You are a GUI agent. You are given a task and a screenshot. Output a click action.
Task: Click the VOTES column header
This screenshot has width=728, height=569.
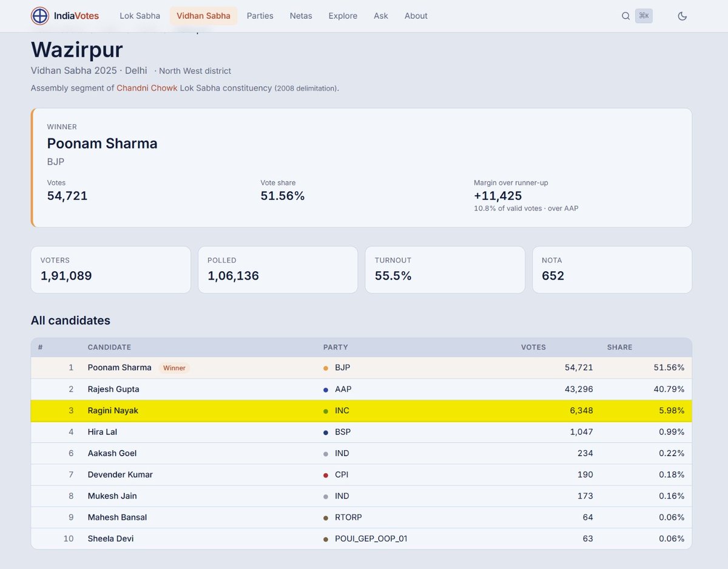pyautogui.click(x=533, y=348)
